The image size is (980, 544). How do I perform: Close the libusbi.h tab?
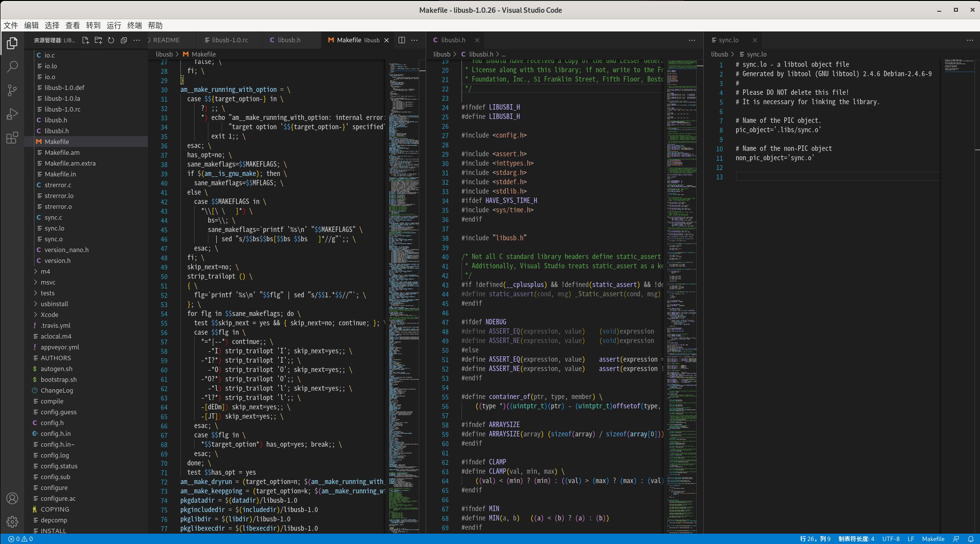click(477, 40)
